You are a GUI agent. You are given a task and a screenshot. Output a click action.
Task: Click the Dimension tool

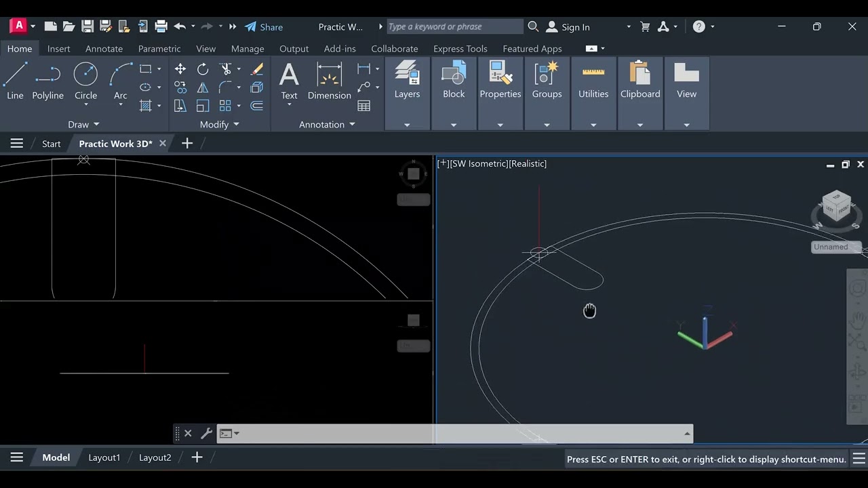point(329,81)
